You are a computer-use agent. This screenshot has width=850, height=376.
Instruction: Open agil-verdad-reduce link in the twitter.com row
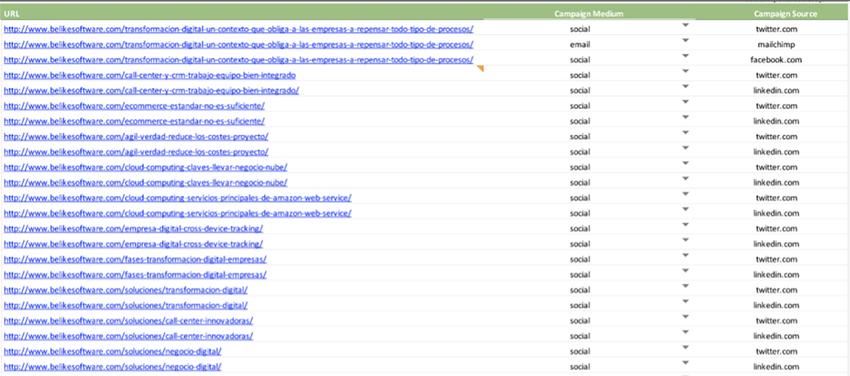136,137
